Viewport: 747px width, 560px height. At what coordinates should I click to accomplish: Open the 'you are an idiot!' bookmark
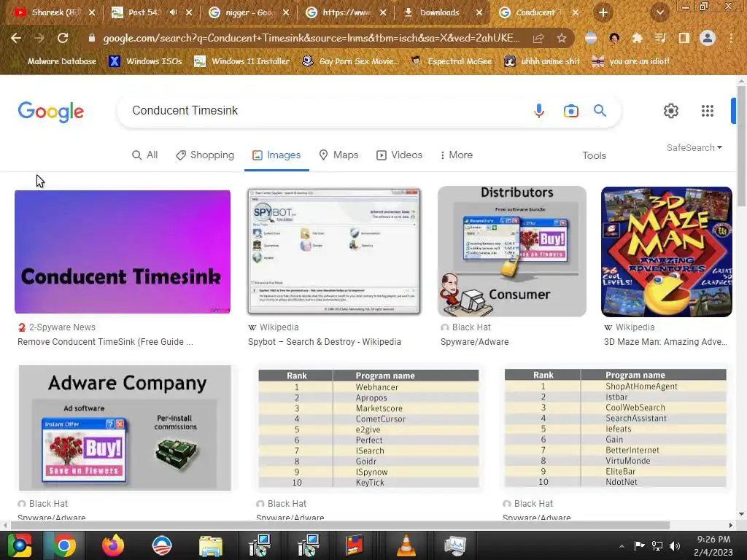pyautogui.click(x=631, y=61)
